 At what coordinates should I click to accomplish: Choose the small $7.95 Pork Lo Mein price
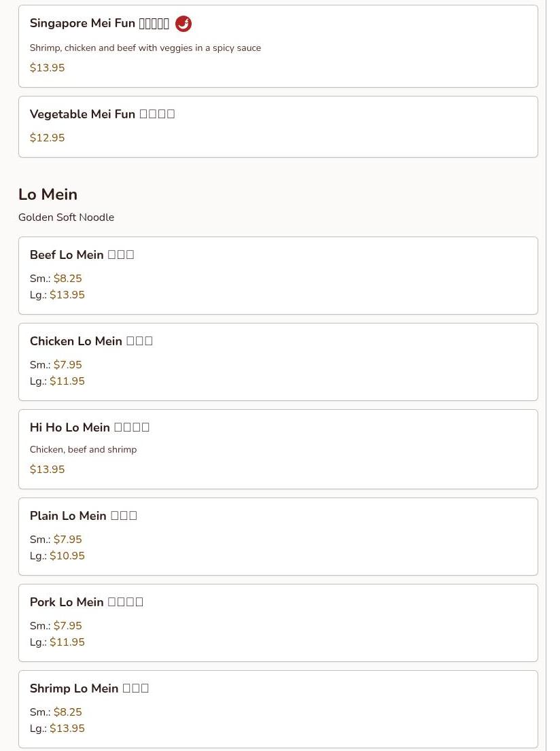click(67, 626)
